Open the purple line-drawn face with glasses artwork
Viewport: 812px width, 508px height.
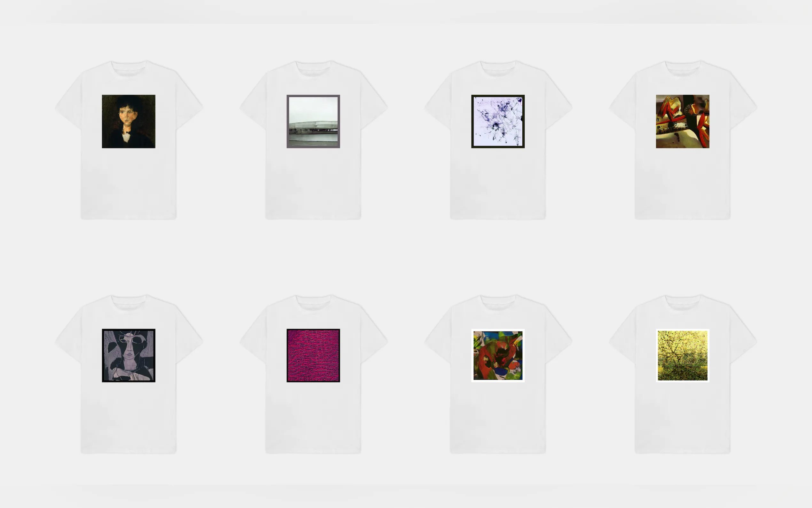129,355
